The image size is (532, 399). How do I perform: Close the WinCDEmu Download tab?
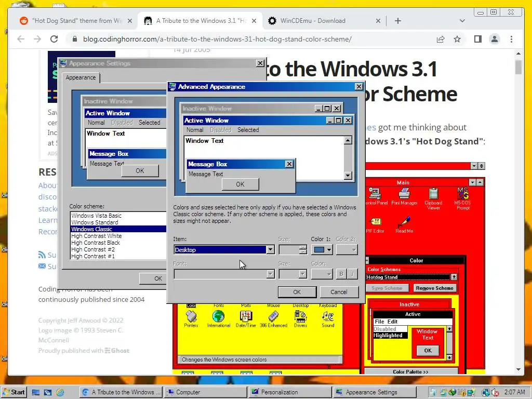[x=378, y=21]
